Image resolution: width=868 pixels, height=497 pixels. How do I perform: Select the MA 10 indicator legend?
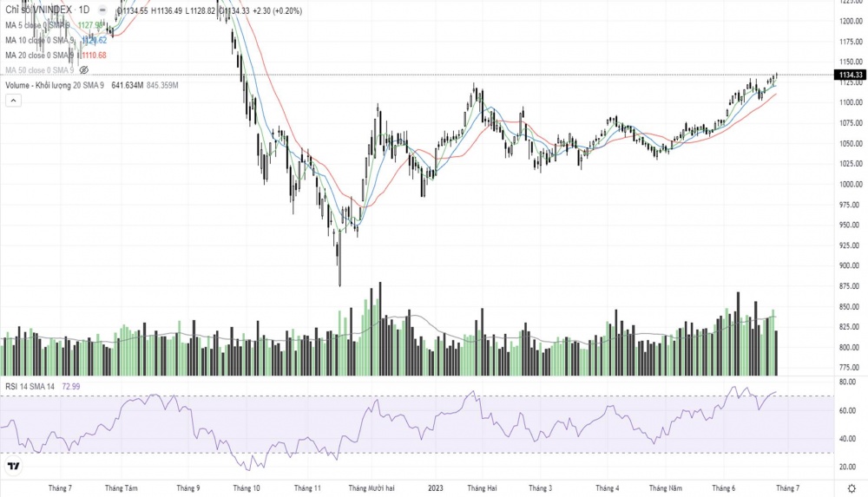point(40,40)
